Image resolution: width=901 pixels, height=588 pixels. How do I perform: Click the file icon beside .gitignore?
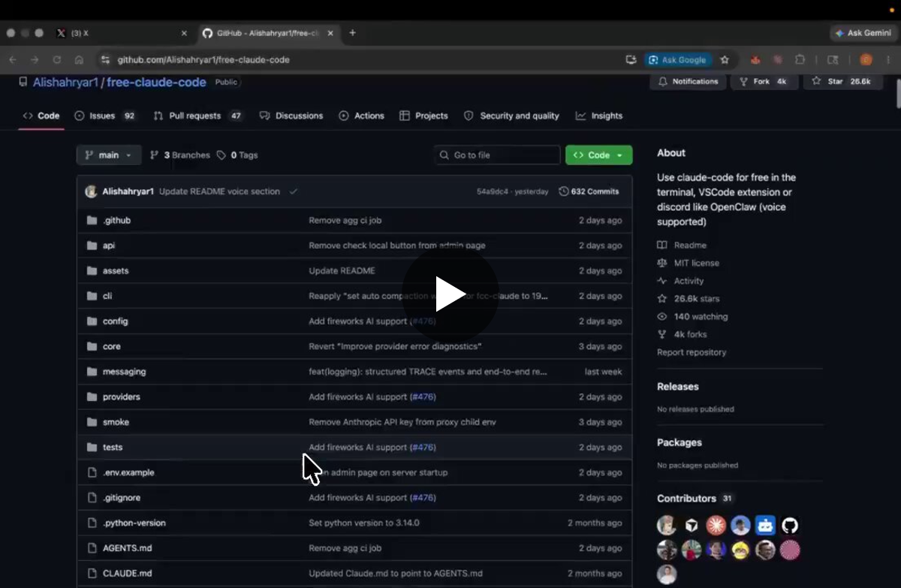(x=92, y=498)
